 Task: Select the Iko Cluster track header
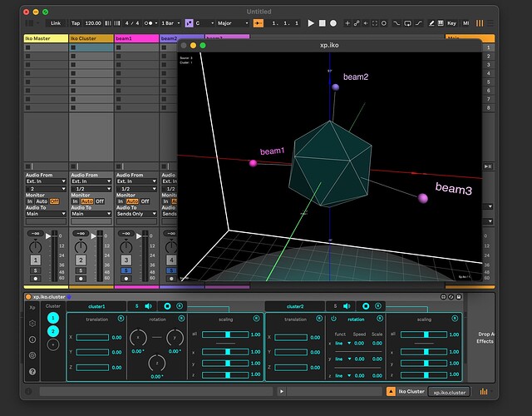pyautogui.click(x=91, y=38)
